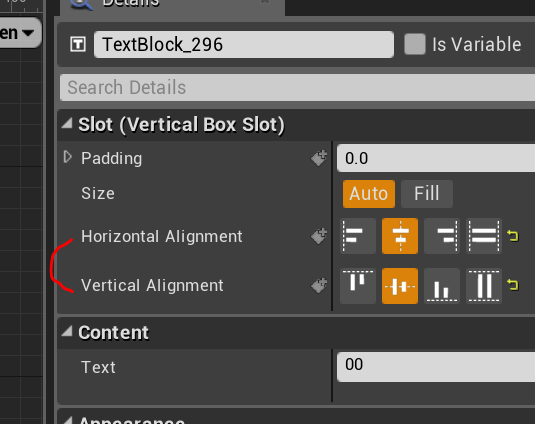
Task: Align text block horizontally left
Action: point(358,236)
